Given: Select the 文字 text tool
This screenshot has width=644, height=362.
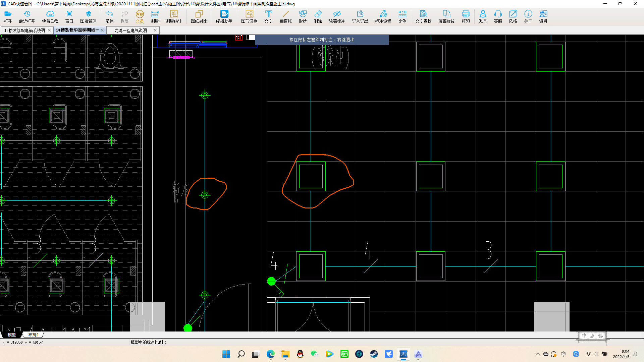Looking at the screenshot, I should (x=268, y=16).
